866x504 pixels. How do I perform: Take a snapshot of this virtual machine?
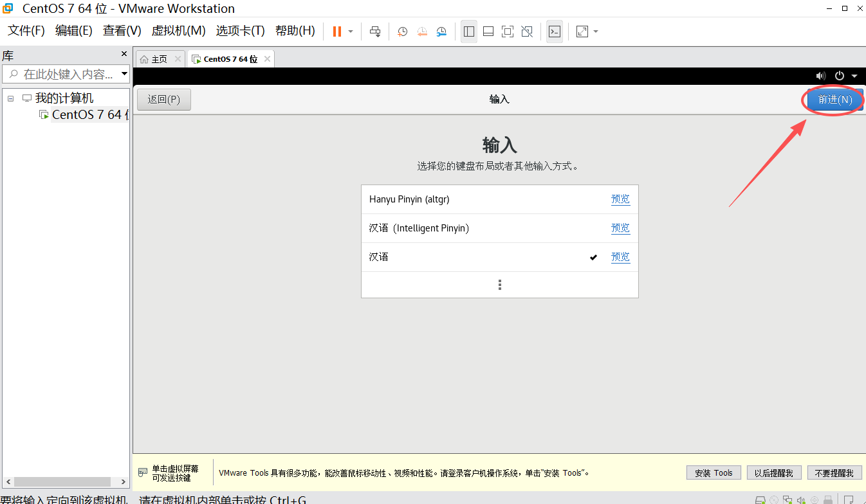(x=403, y=32)
